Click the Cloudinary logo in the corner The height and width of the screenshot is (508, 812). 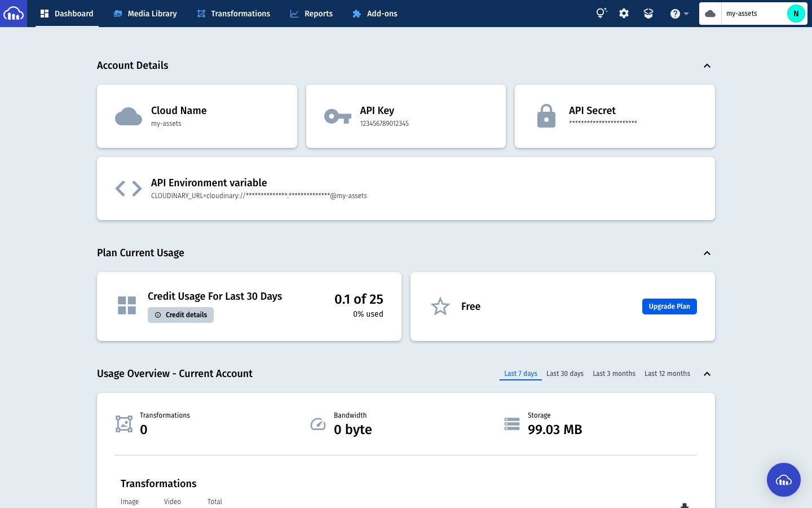click(13, 13)
